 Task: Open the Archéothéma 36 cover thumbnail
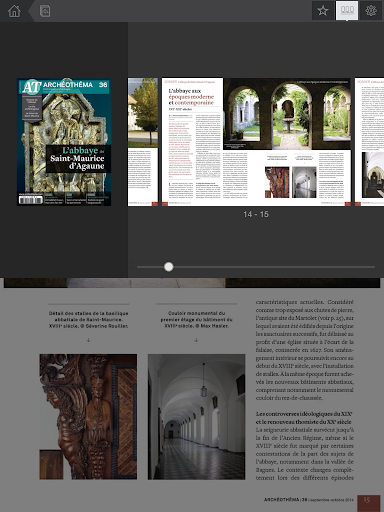(x=64, y=142)
